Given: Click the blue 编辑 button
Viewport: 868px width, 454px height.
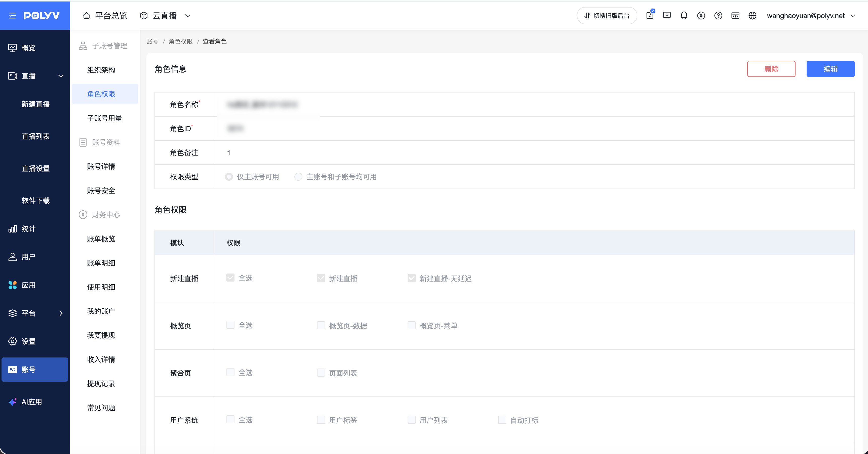Looking at the screenshot, I should point(830,69).
